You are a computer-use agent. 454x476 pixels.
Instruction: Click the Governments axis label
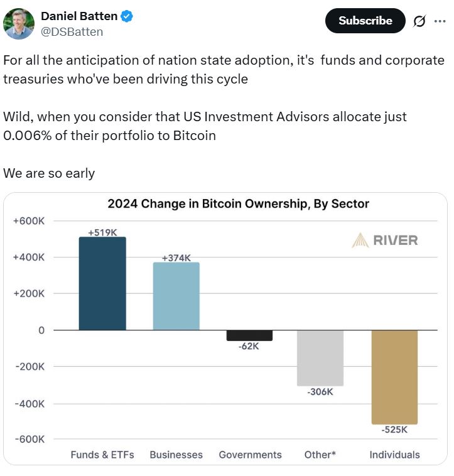click(250, 455)
